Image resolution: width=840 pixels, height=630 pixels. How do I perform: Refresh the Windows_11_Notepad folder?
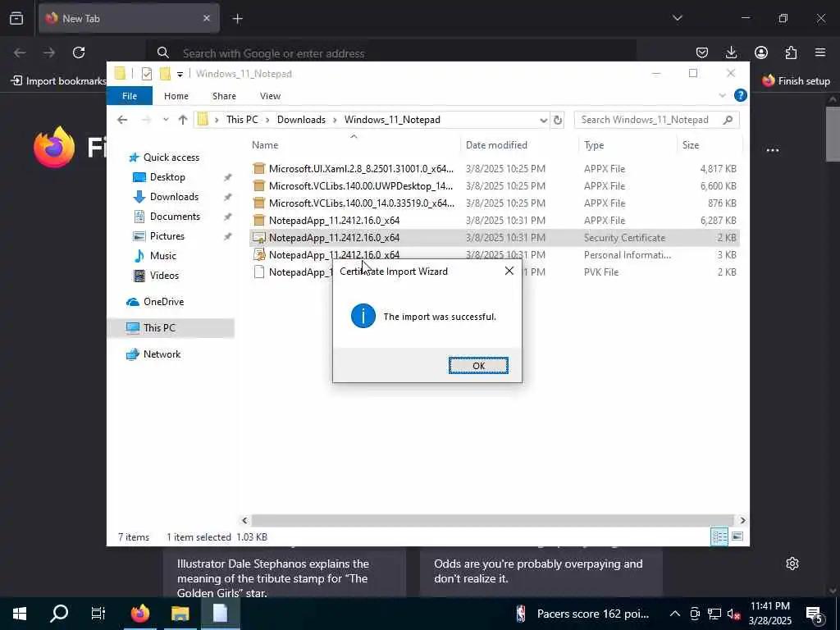tap(558, 120)
